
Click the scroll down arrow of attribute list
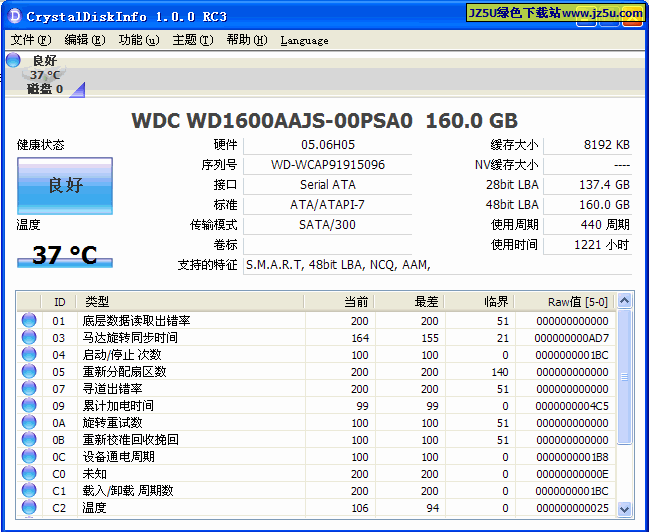pos(624,508)
